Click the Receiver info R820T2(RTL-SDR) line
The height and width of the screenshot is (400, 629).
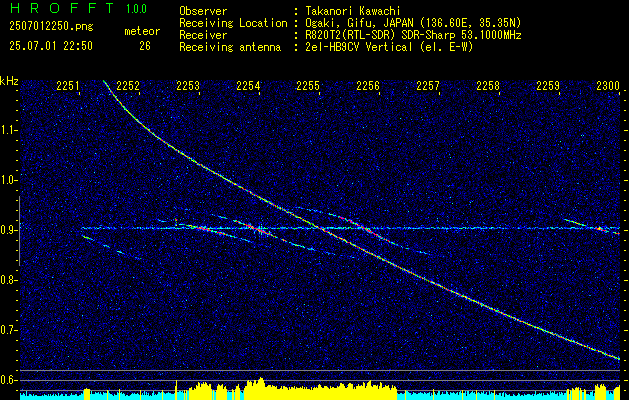pos(412,35)
